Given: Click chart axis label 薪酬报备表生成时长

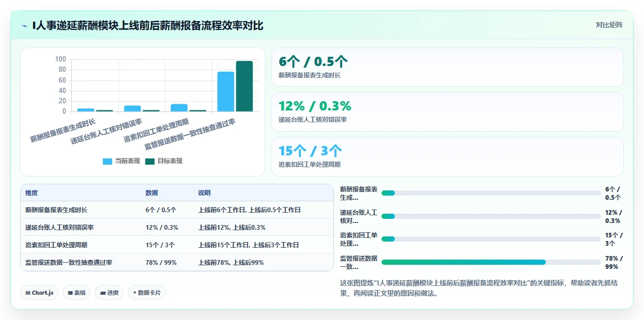Looking at the screenshot, I should pyautogui.click(x=63, y=130).
